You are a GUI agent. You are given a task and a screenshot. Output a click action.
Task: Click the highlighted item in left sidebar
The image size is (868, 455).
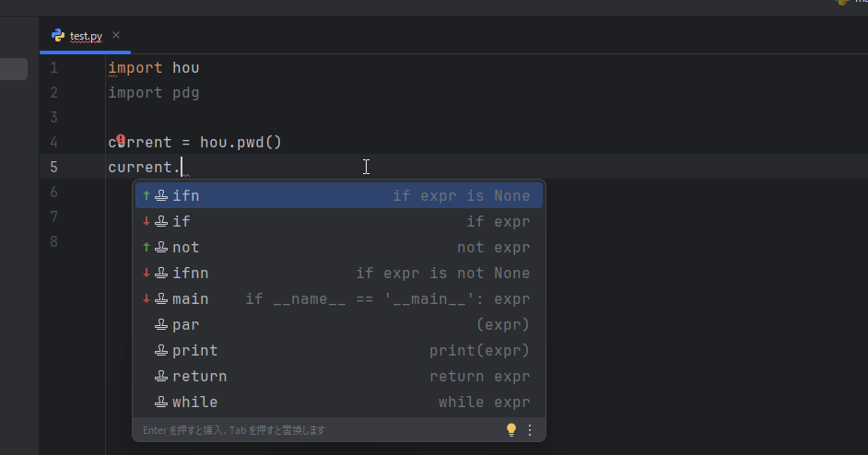(x=13, y=69)
